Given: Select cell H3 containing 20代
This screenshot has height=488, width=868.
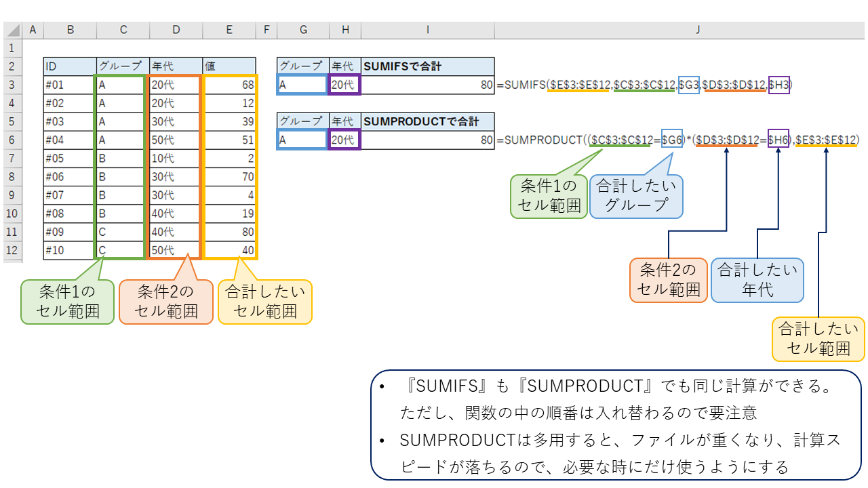Looking at the screenshot, I should (345, 85).
